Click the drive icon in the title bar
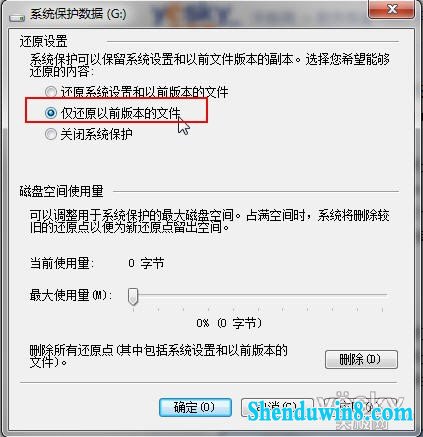The image size is (423, 437). (x=17, y=17)
